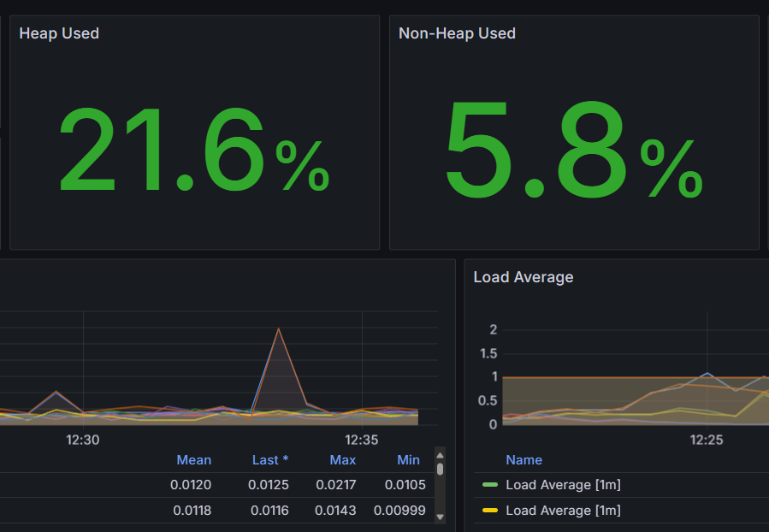
Task: Click the legend scrollbar down arrow
Action: point(440,517)
